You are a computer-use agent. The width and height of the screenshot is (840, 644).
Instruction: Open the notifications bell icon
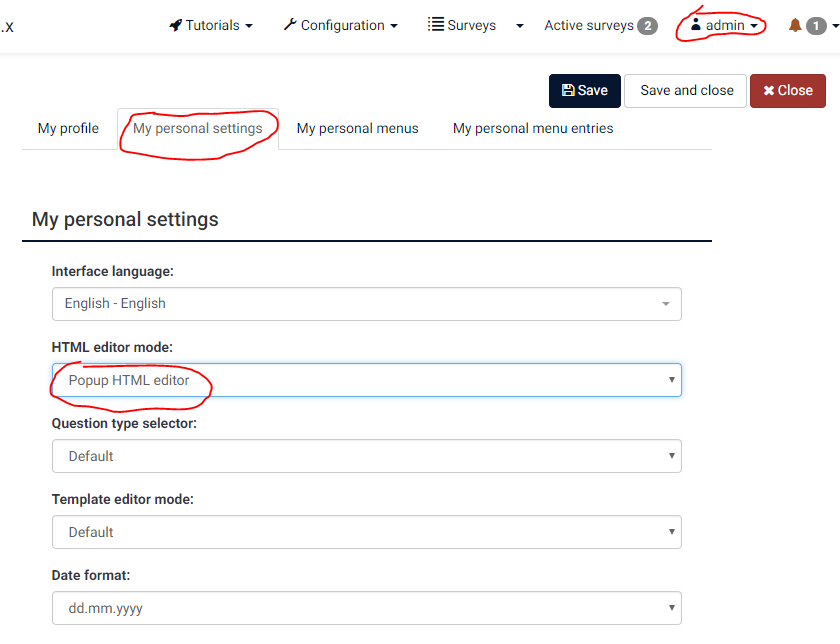point(795,25)
